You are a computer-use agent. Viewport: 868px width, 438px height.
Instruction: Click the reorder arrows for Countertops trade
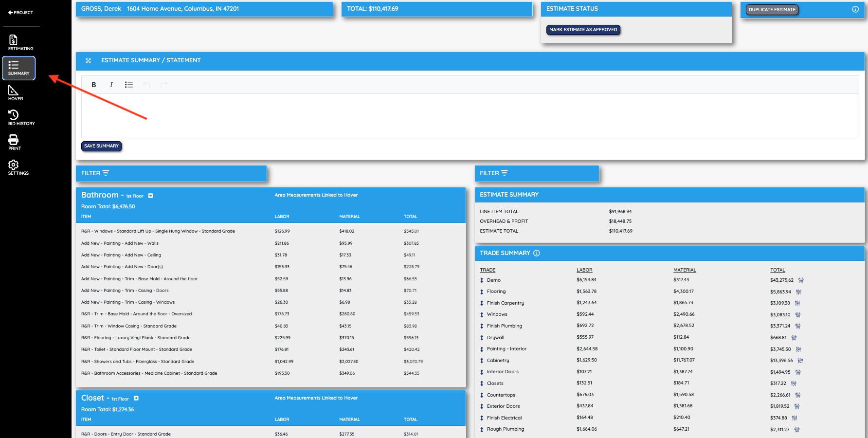tap(482, 395)
